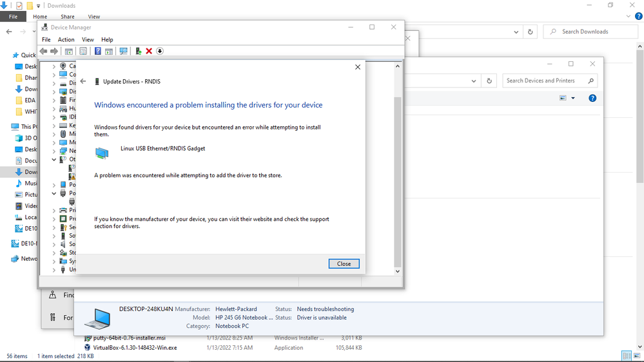This screenshot has height=362, width=644.
Task: Select the DESKTOP-248KU4N laptop thumbnail
Action: tap(97, 318)
